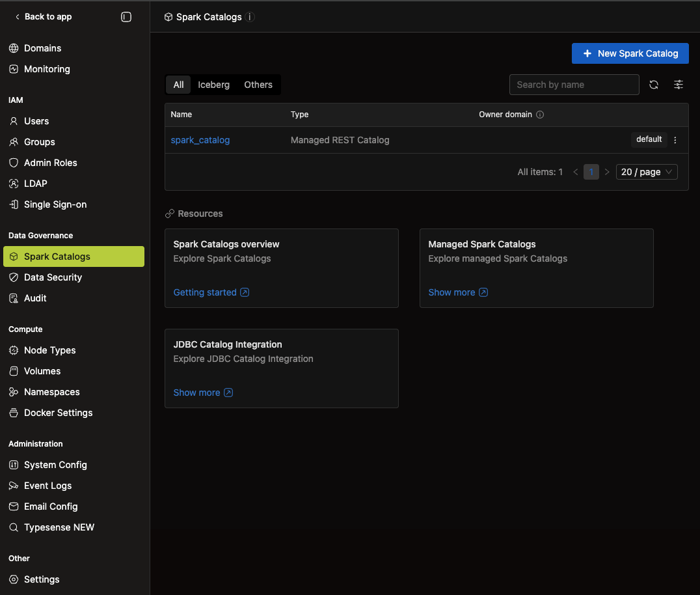Open the spark_catalog row actions menu
The width and height of the screenshot is (700, 595).
pos(675,140)
